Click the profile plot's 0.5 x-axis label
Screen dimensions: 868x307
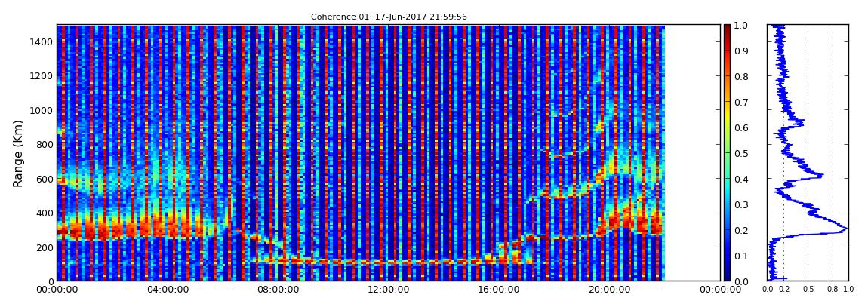point(808,290)
